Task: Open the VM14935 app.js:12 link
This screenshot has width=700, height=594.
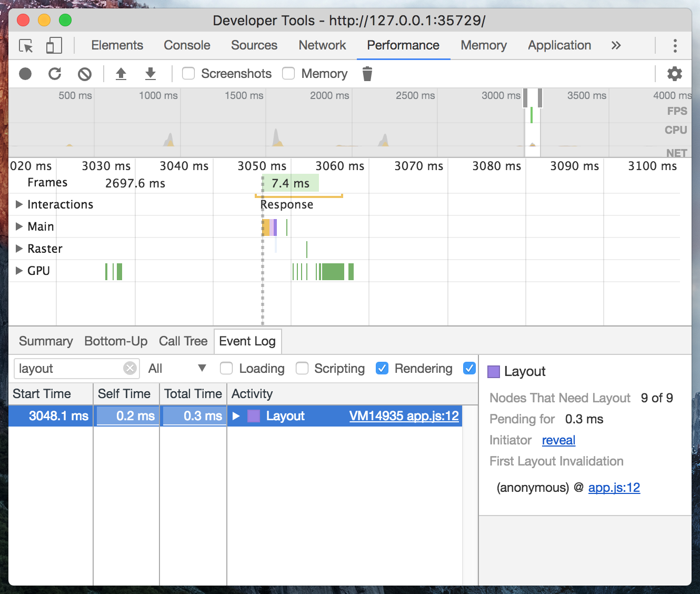Action: [x=404, y=416]
